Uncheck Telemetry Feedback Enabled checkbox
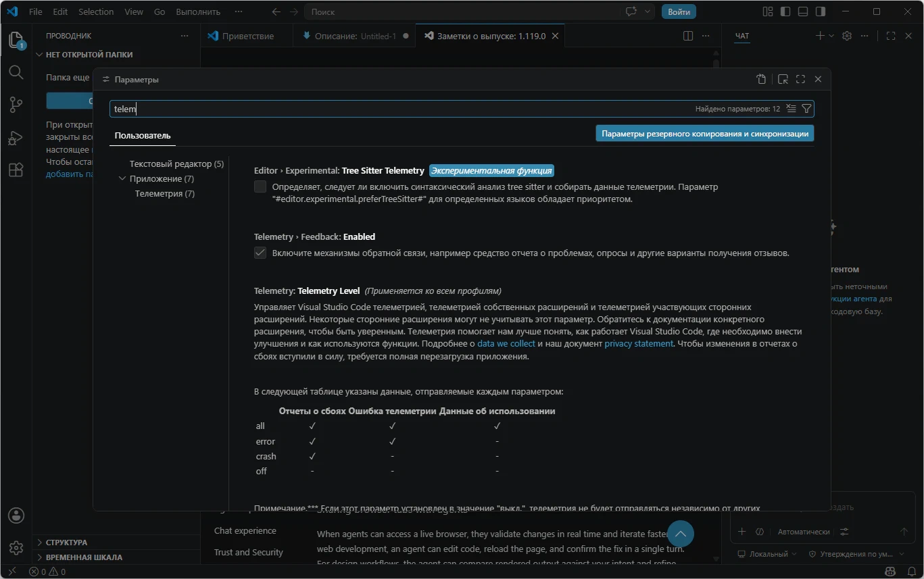Image resolution: width=924 pixels, height=579 pixels. (260, 253)
